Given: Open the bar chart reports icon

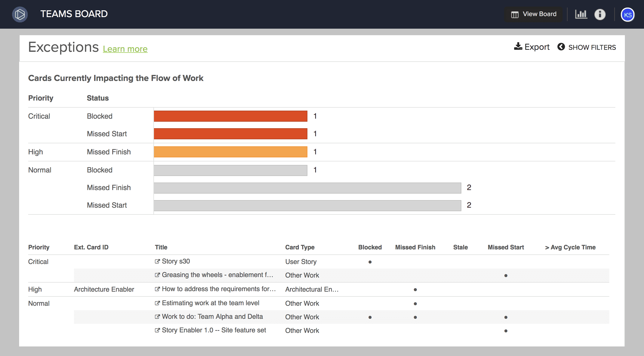Looking at the screenshot, I should [x=581, y=14].
